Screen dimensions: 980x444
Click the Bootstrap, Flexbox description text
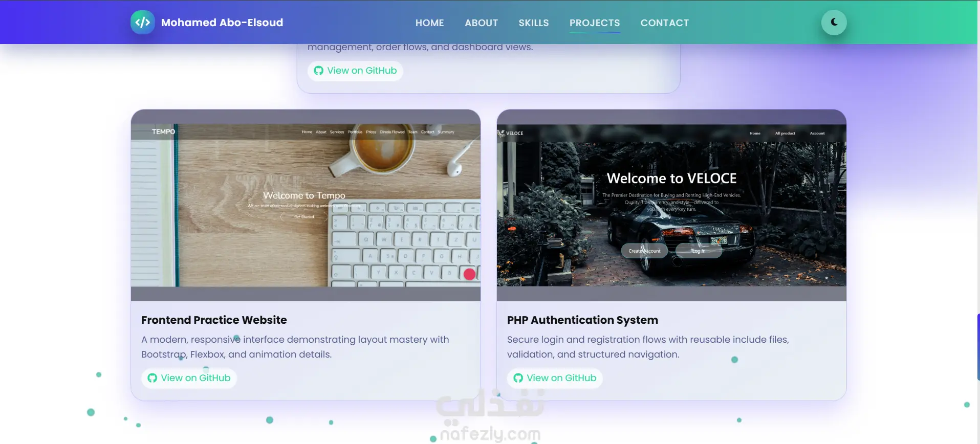295,347
